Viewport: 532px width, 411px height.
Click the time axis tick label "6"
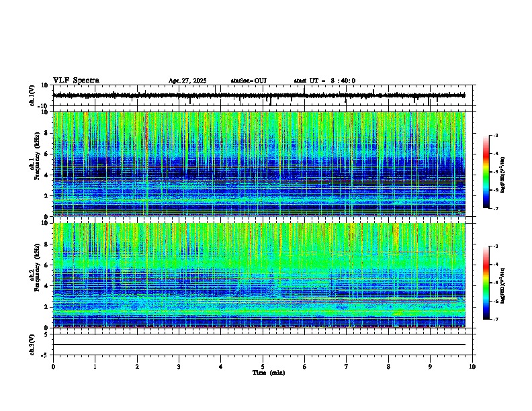pyautogui.click(x=304, y=367)
